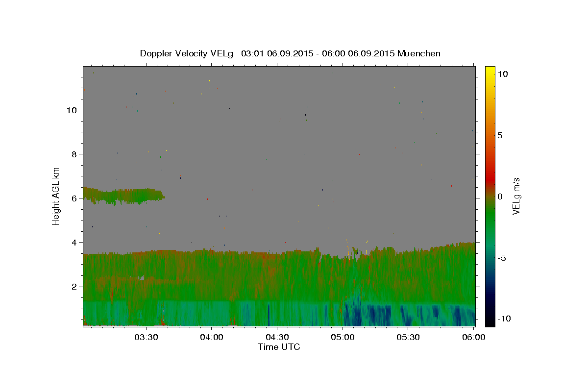Click the '03:30' time tick label
Viewport: 588px width, 392px height.
point(146,338)
